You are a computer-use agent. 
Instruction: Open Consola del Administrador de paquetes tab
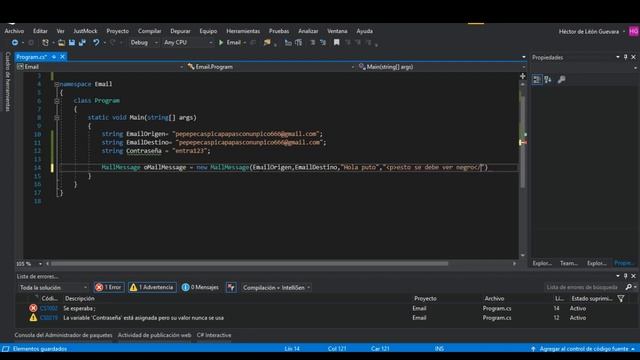pos(63,335)
